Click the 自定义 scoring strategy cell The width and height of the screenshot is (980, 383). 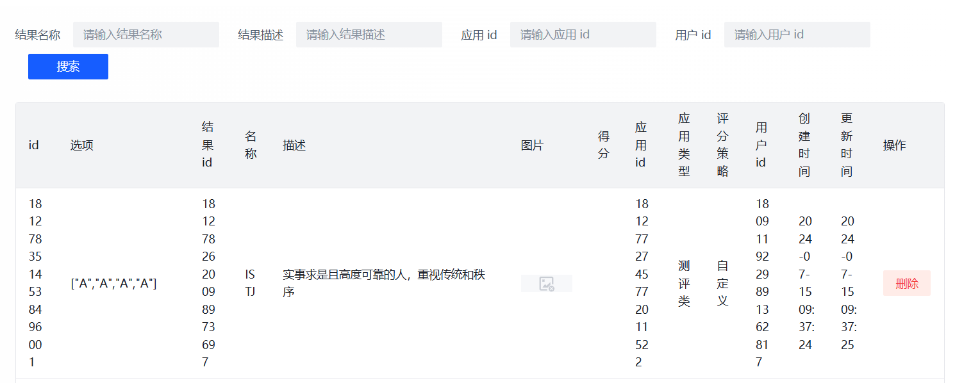pyautogui.click(x=722, y=283)
